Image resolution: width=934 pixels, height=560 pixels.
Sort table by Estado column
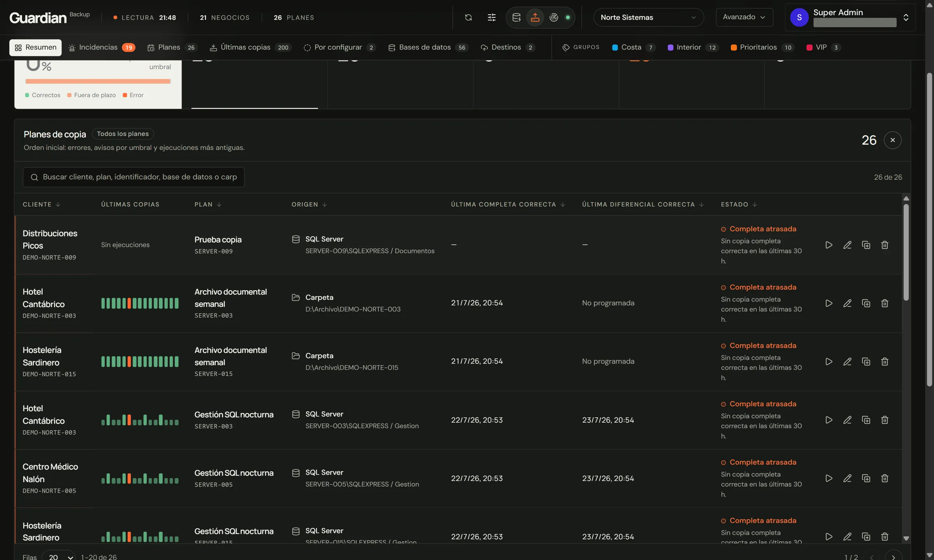click(739, 205)
